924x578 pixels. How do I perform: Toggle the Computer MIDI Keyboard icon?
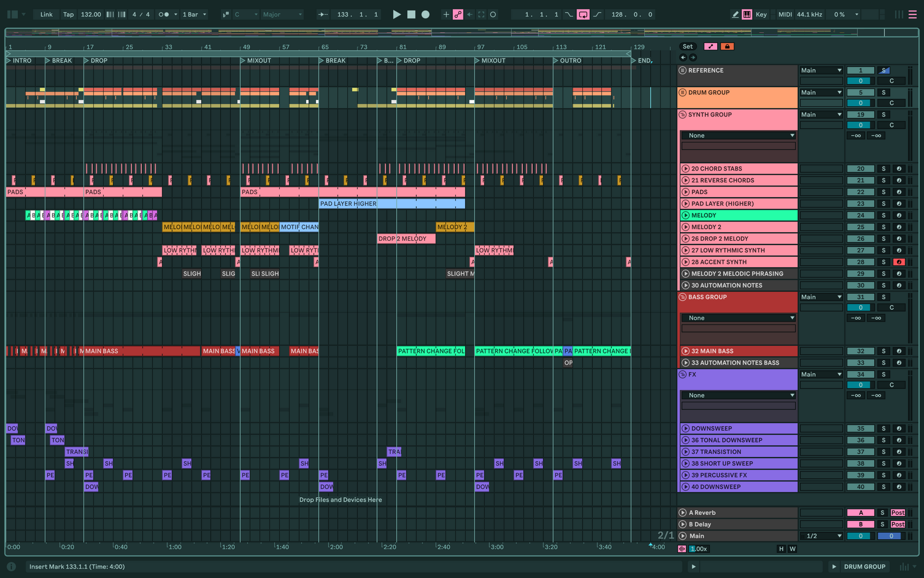tap(747, 14)
